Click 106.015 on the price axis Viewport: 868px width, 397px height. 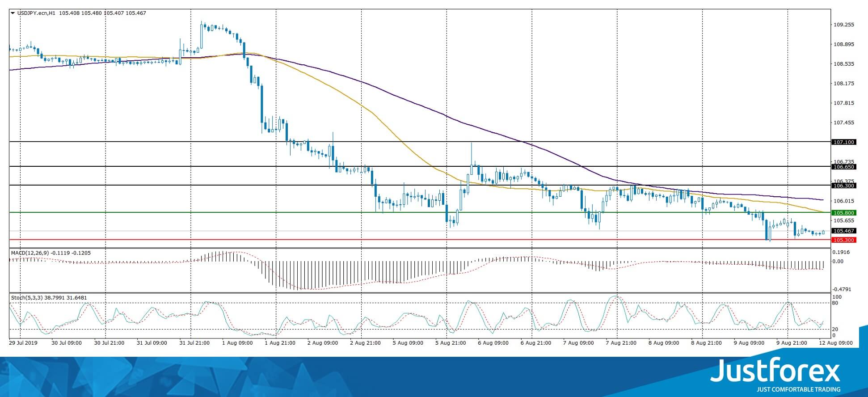[x=844, y=201]
